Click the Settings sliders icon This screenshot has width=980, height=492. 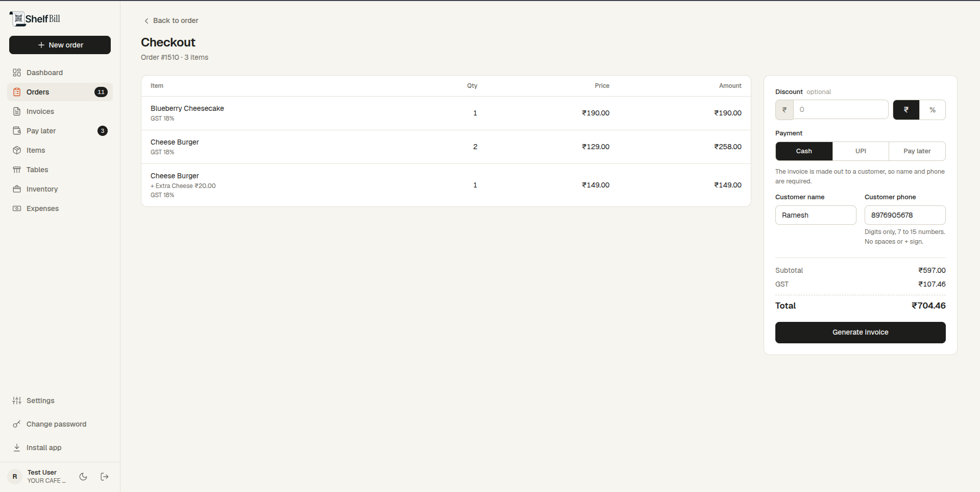tap(17, 401)
